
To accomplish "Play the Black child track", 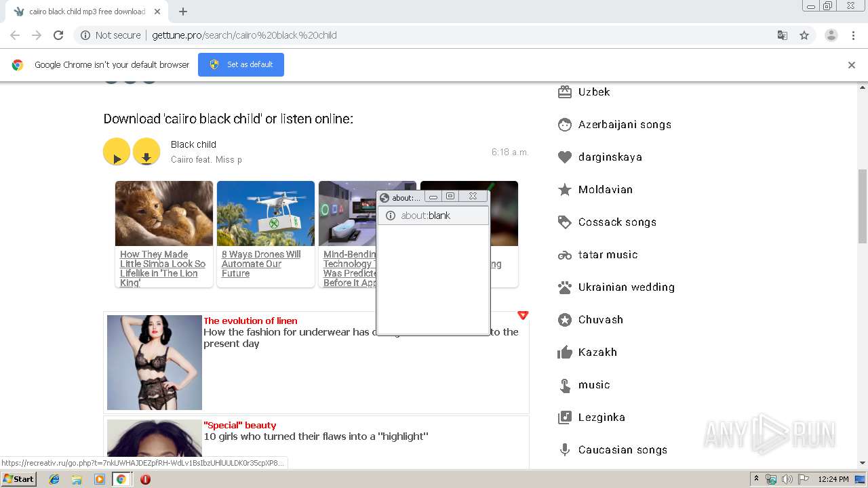I will click(x=117, y=152).
